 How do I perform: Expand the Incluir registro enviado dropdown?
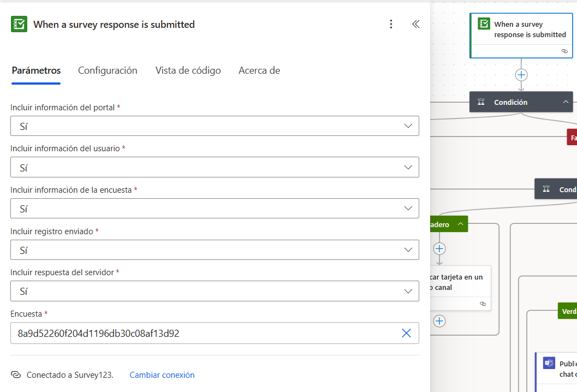click(x=215, y=250)
